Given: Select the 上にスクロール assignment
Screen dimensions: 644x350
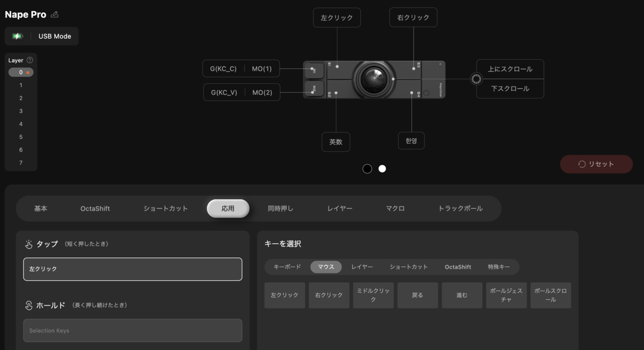Looking at the screenshot, I should coord(510,69).
